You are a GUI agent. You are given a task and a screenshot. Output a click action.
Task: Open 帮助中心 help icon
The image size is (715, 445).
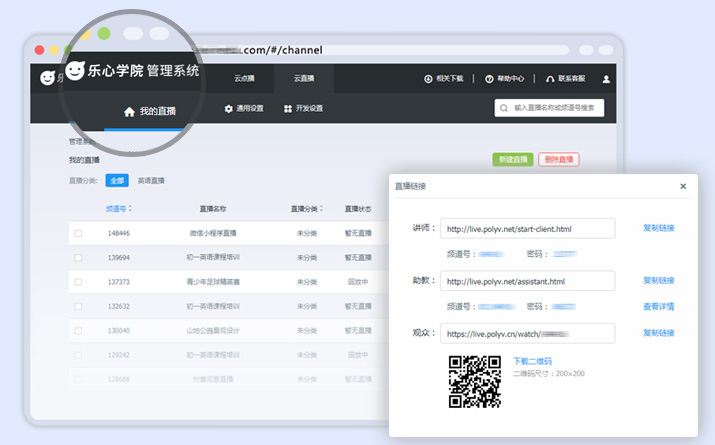coord(489,78)
